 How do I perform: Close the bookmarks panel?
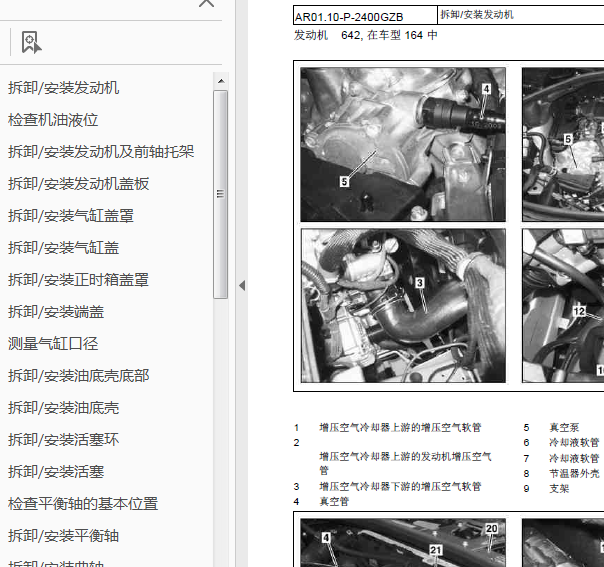(206, 3)
